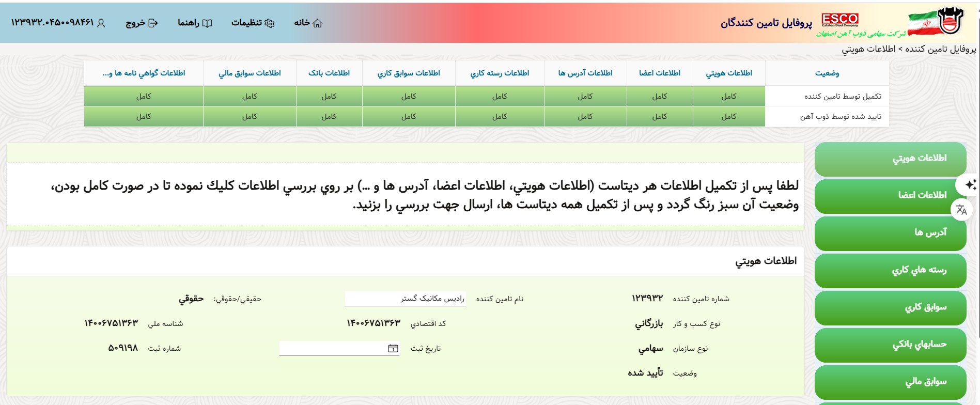Click the نام تامين كننده input field
The width and height of the screenshot is (980, 405).
pyautogui.click(x=406, y=299)
